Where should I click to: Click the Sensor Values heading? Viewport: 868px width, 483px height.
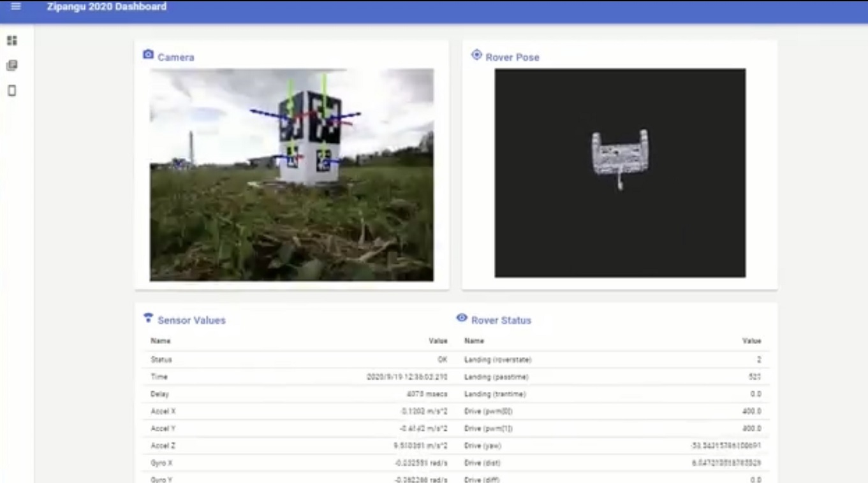coord(191,321)
